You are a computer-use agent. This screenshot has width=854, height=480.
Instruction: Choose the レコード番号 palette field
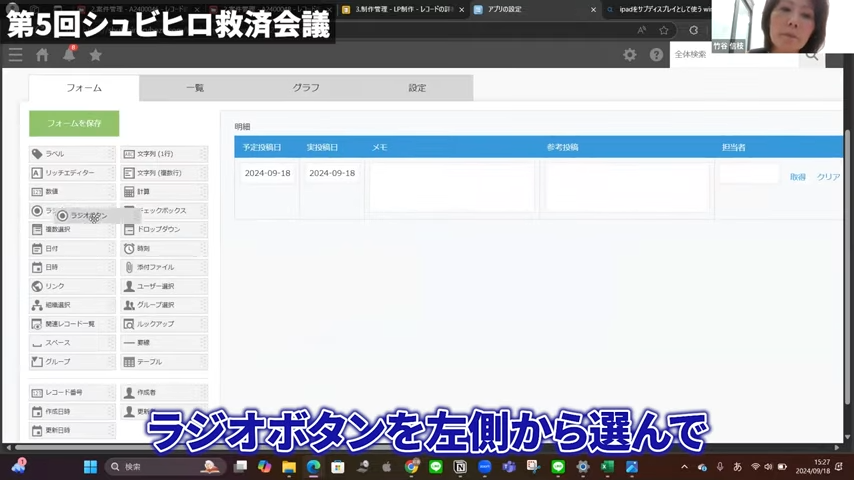point(72,392)
